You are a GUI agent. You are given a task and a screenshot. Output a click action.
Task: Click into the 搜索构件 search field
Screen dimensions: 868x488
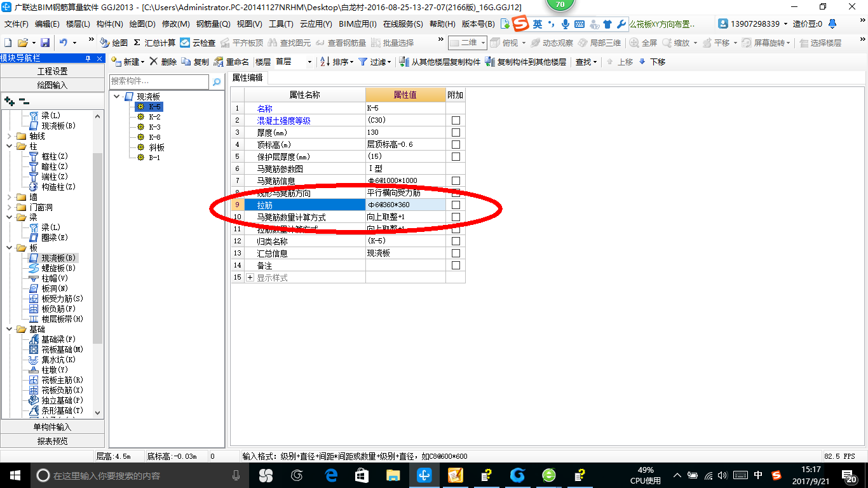(159, 81)
